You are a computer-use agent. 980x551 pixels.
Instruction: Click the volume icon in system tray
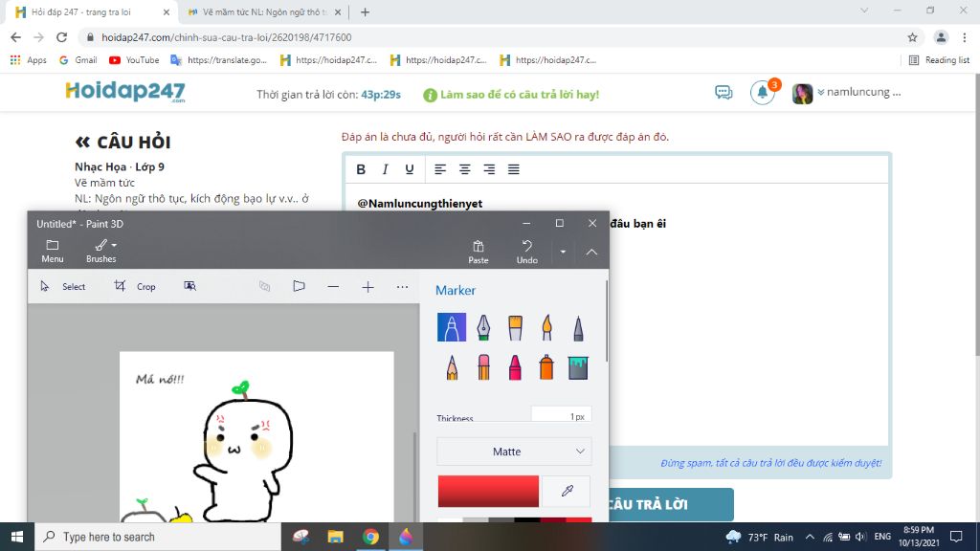point(860,537)
